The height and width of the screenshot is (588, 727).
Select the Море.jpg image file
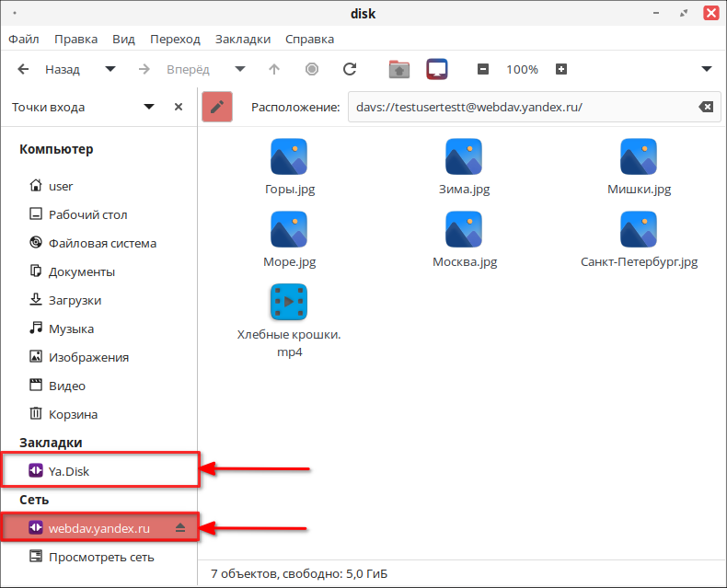(x=289, y=240)
